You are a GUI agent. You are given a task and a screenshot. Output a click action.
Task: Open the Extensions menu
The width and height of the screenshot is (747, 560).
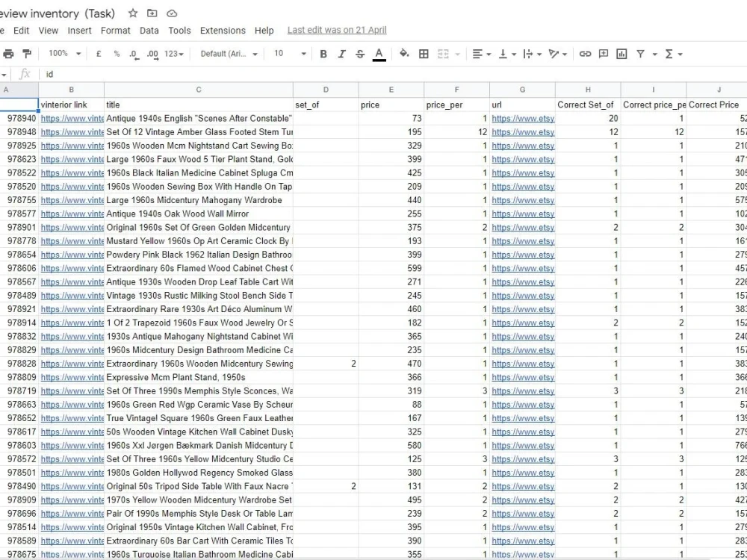[x=223, y=31]
